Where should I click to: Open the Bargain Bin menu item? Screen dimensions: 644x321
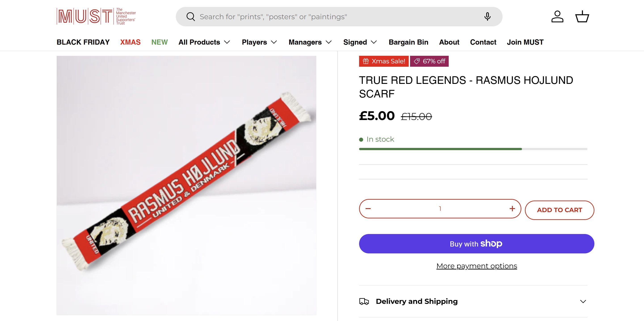pyautogui.click(x=408, y=42)
